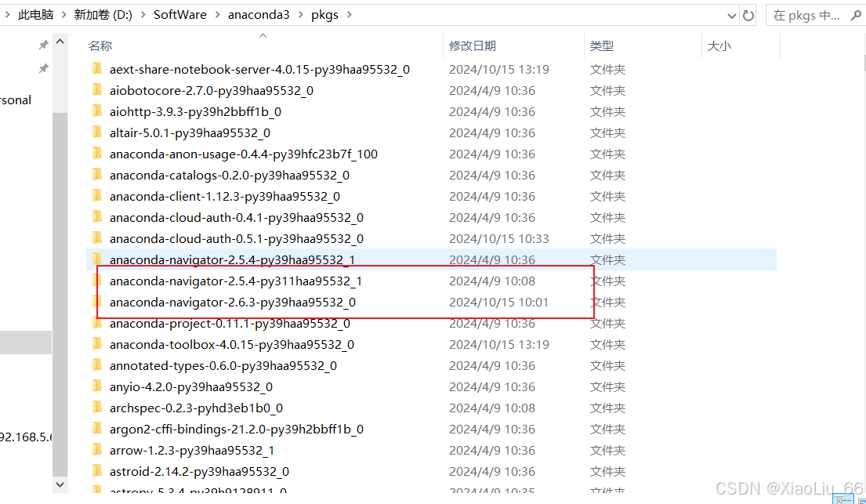Click folder icon of altair-5.0.1
Image resolution: width=866 pixels, height=504 pixels.
click(x=97, y=132)
